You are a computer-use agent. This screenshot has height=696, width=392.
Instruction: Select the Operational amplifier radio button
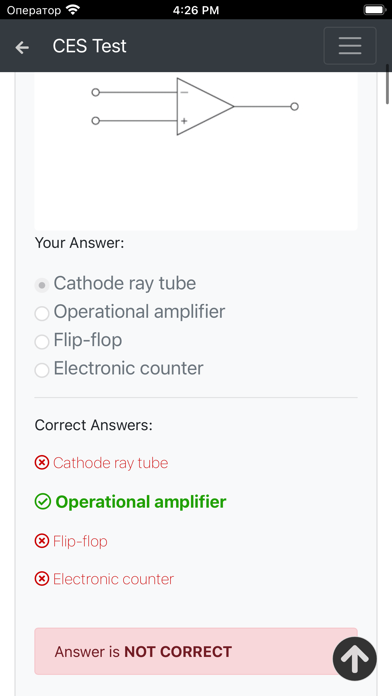point(42,314)
